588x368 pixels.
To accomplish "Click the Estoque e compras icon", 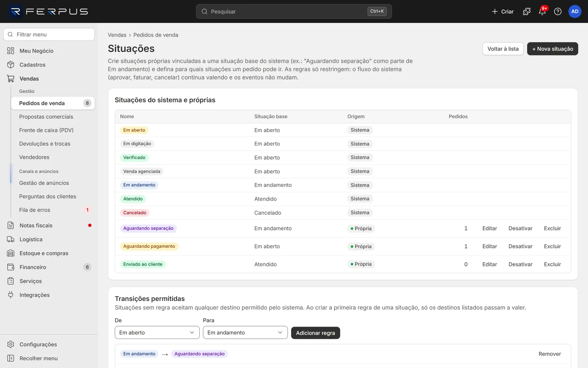I will (x=11, y=253).
